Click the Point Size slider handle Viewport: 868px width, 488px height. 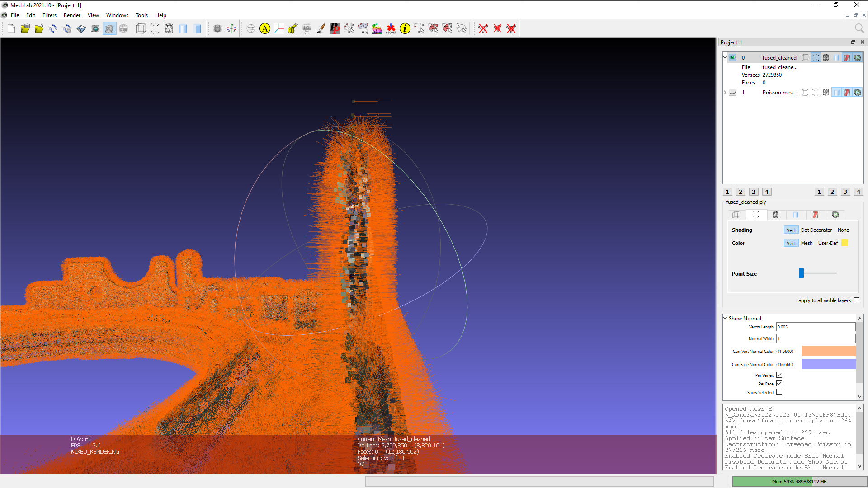802,273
